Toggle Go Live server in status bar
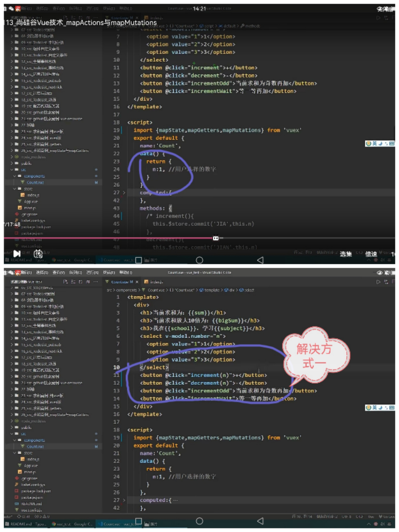 coord(387,516)
